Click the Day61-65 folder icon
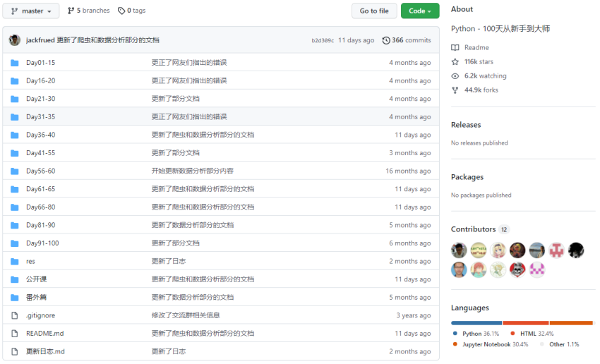 (x=15, y=189)
